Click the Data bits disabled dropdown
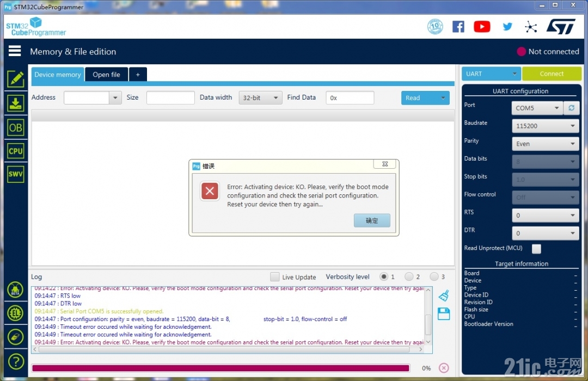 click(x=545, y=162)
